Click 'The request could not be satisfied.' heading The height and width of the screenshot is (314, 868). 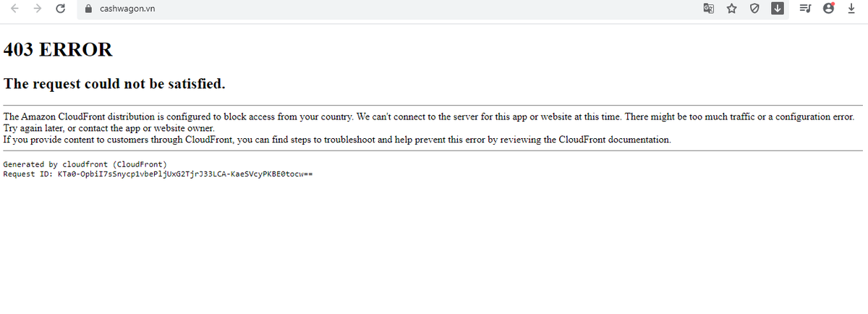point(114,84)
